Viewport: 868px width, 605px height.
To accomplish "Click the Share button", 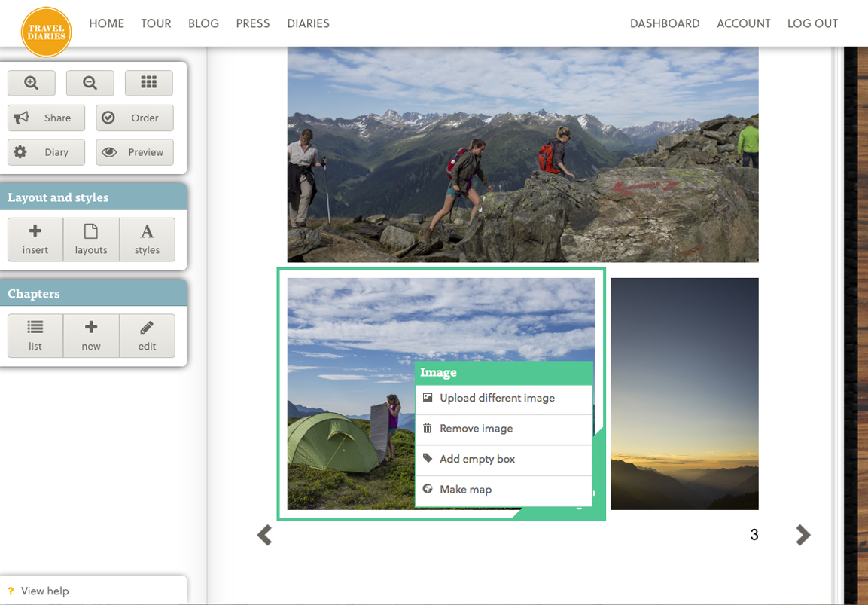I will point(47,118).
